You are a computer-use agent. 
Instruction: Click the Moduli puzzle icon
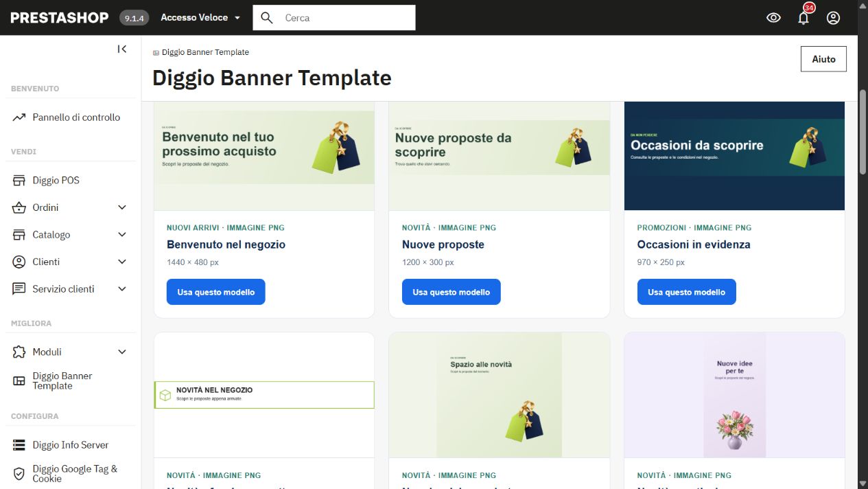pos(19,352)
